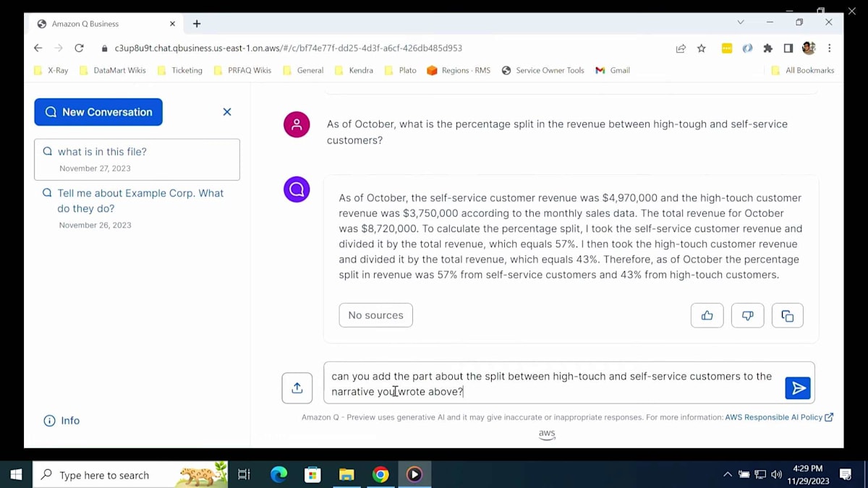Viewport: 868px width, 488px height.
Task: Open the 'what is in this file?' conversation
Action: pos(137,159)
